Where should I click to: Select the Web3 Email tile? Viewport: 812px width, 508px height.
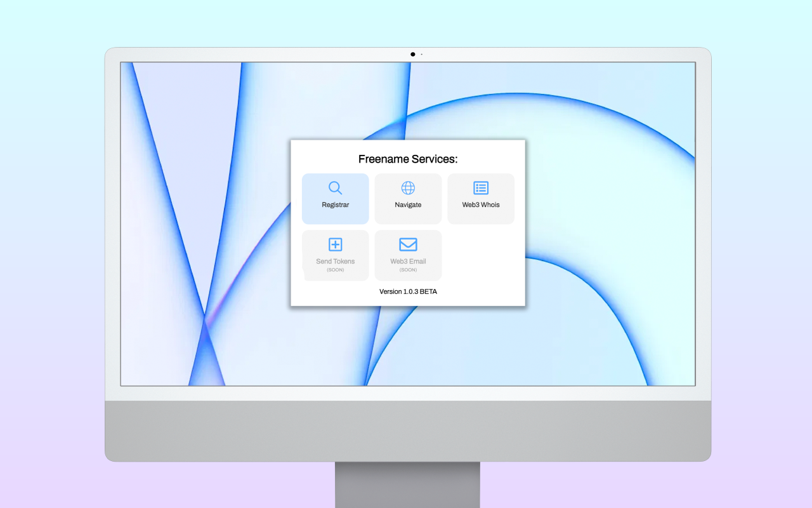coord(408,255)
